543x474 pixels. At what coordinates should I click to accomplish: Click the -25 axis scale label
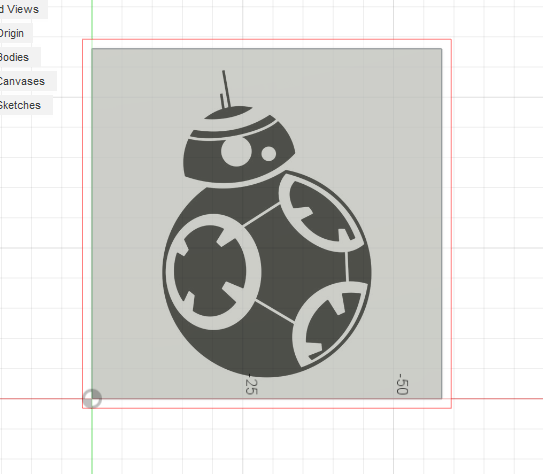pos(251,385)
